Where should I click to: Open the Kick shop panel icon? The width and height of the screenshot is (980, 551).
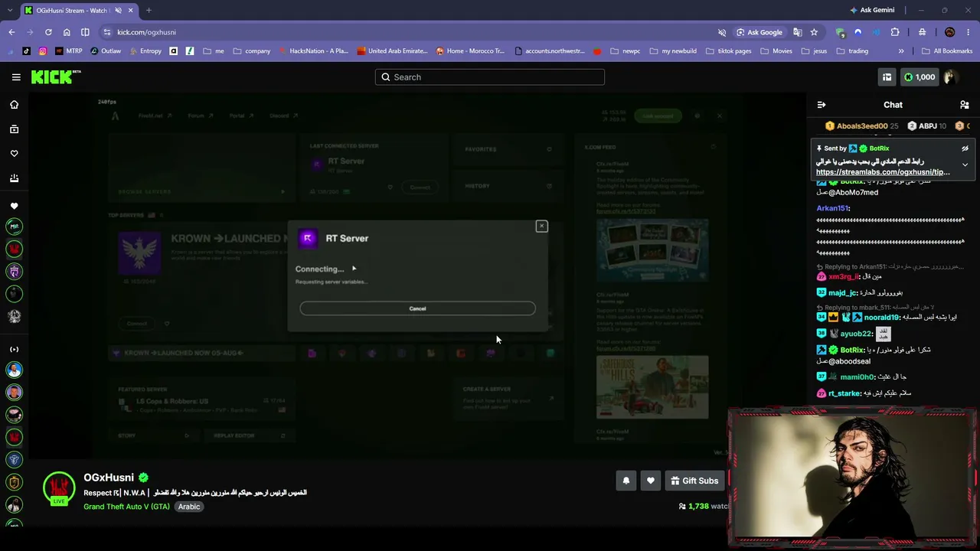pyautogui.click(x=887, y=77)
